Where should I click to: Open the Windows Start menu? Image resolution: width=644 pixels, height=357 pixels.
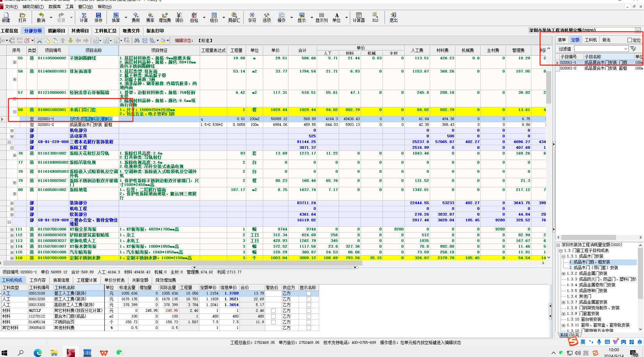(x=4, y=353)
